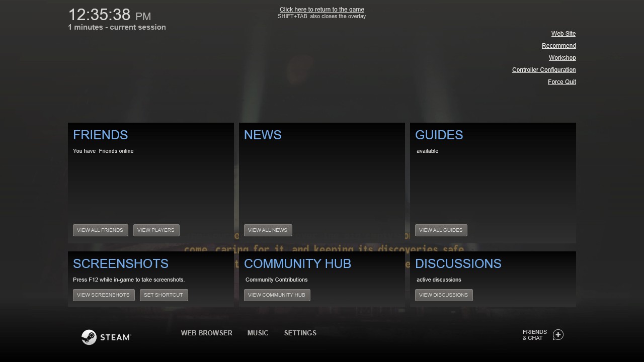Open View Community Hub

point(277,295)
